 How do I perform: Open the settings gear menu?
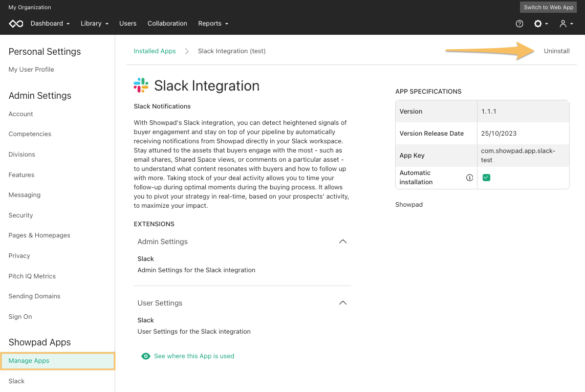point(540,24)
